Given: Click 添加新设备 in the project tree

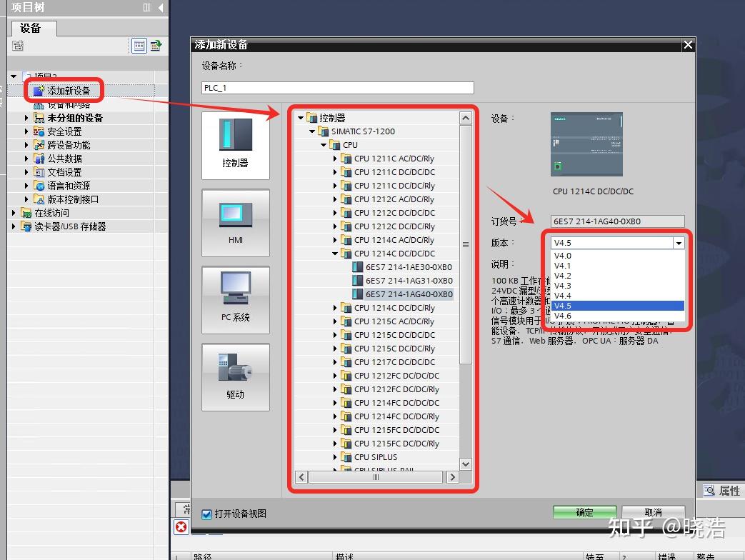Looking at the screenshot, I should pyautogui.click(x=68, y=91).
